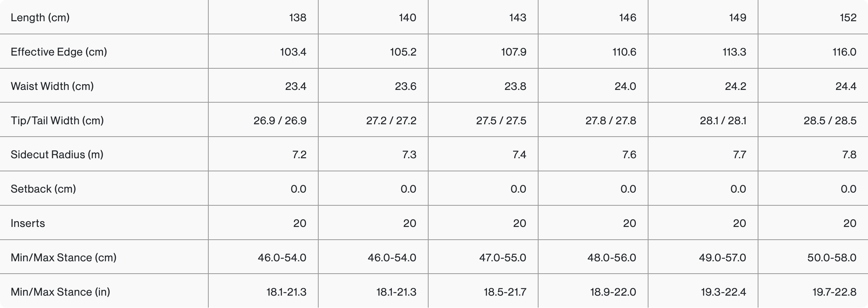Click the Sidecut Radius (m) label
The height and width of the screenshot is (308, 868).
pyautogui.click(x=57, y=155)
